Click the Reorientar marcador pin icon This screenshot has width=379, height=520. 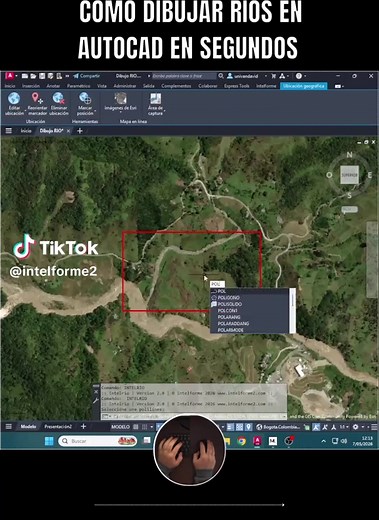[37, 98]
